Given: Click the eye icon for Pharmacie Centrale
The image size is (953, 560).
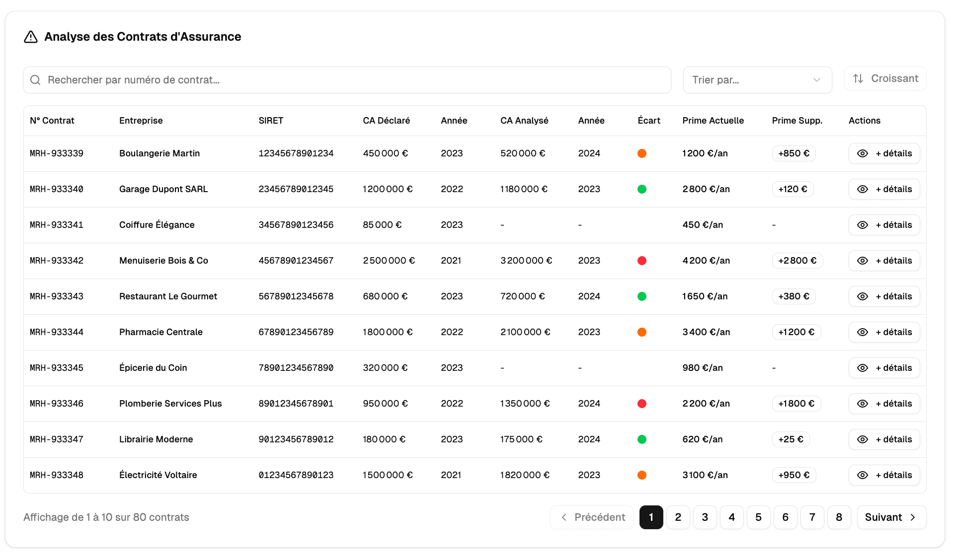Looking at the screenshot, I should coord(862,332).
